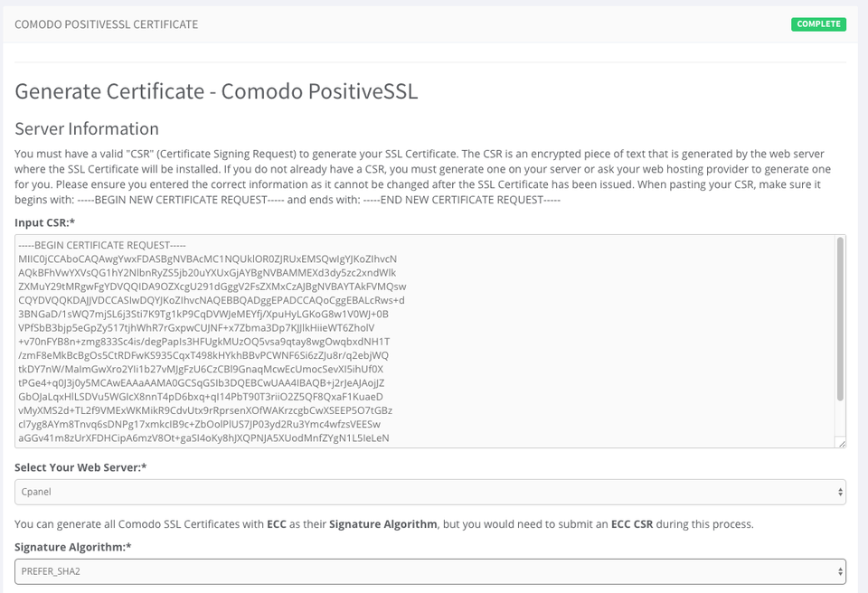
Task: Click the COMODO POSITIVESSL CERTIFICATE header
Action: click(105, 24)
